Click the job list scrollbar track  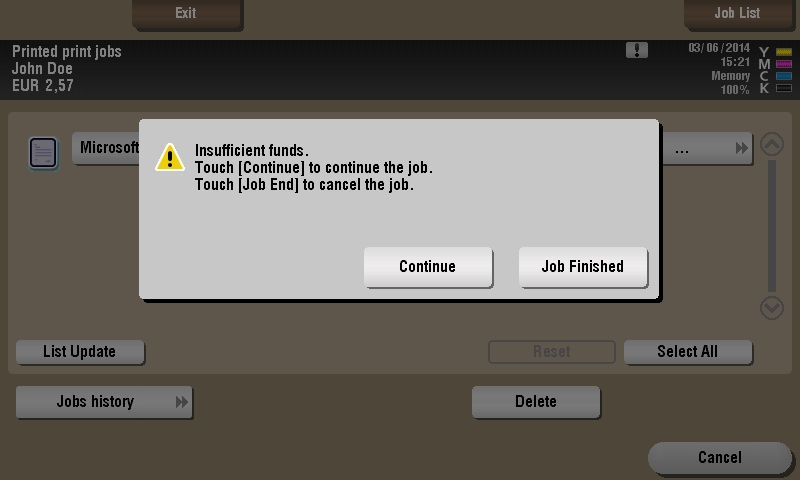click(772, 226)
